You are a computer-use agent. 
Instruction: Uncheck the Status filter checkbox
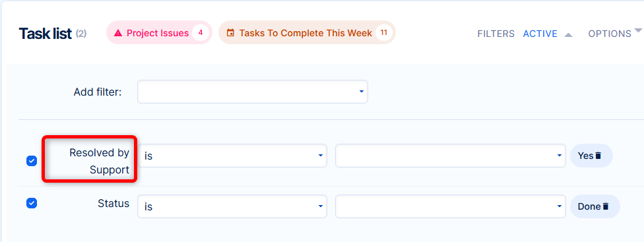(32, 203)
